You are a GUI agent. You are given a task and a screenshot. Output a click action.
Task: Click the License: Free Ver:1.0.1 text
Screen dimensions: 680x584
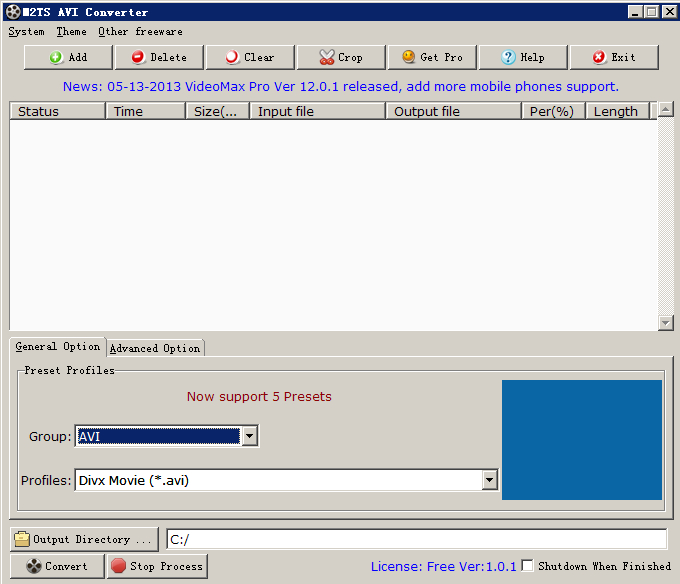tap(443, 566)
